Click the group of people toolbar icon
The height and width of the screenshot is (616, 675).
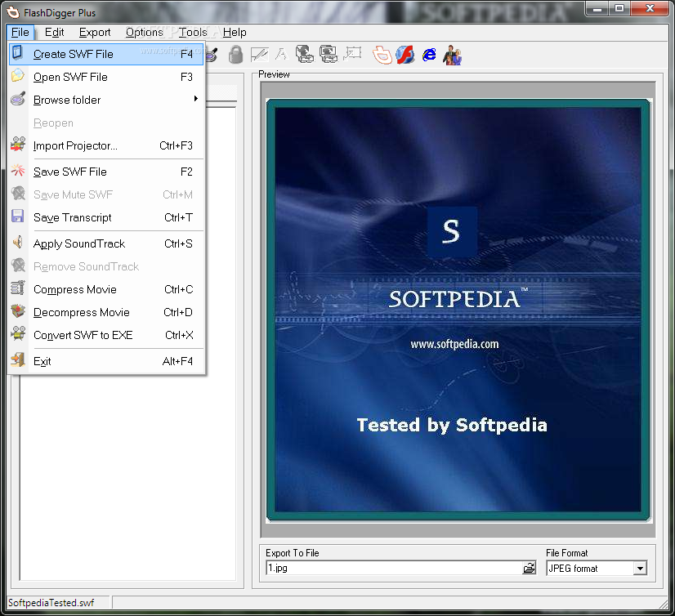click(453, 55)
